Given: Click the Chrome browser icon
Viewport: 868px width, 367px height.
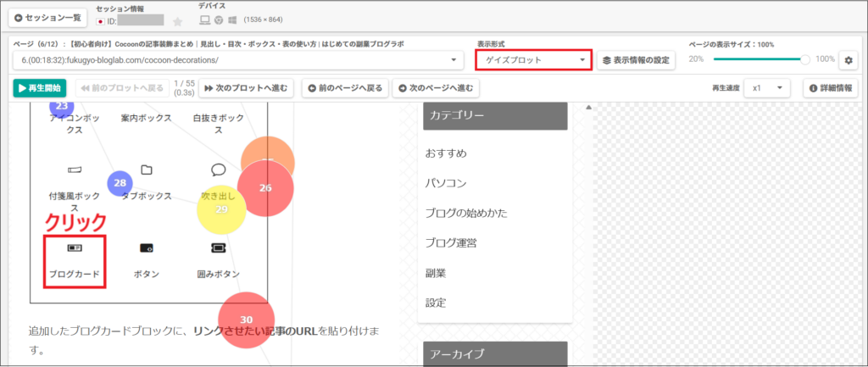Looking at the screenshot, I should point(219,20).
